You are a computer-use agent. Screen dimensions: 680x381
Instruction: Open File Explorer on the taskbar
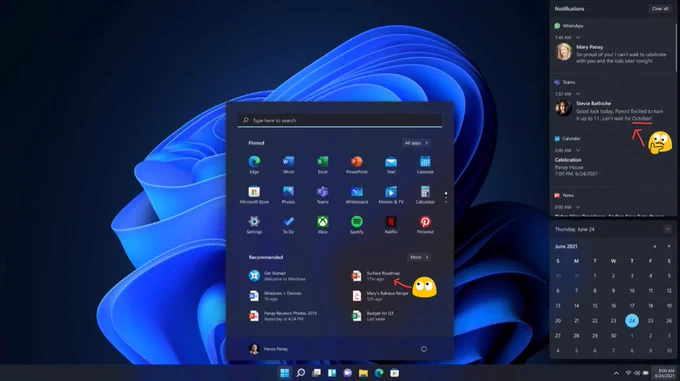[363, 373]
